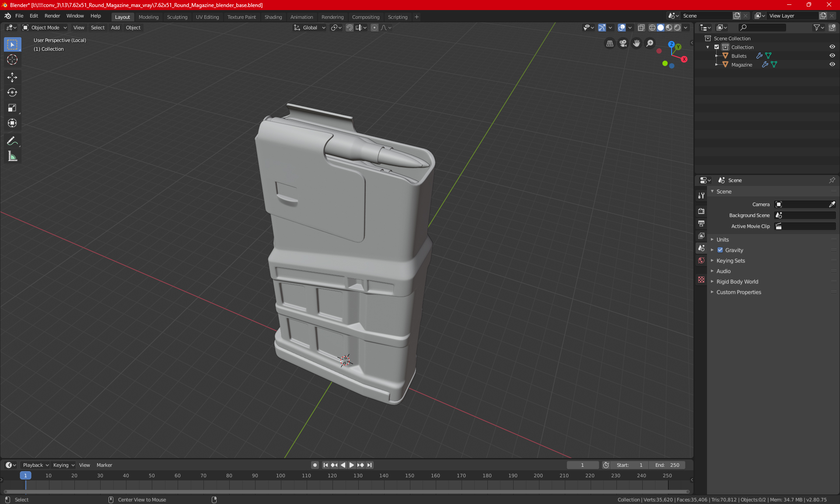Exclude Collection with its checkbox
Image resolution: width=840 pixels, height=504 pixels.
[717, 47]
